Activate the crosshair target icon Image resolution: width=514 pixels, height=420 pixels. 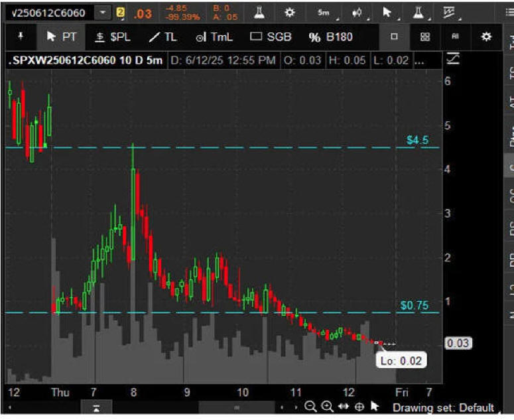(359, 407)
